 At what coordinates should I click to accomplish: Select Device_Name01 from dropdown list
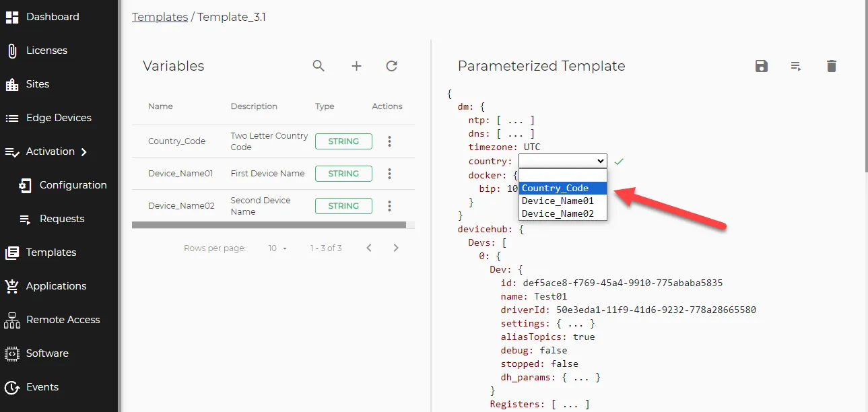[564, 201]
